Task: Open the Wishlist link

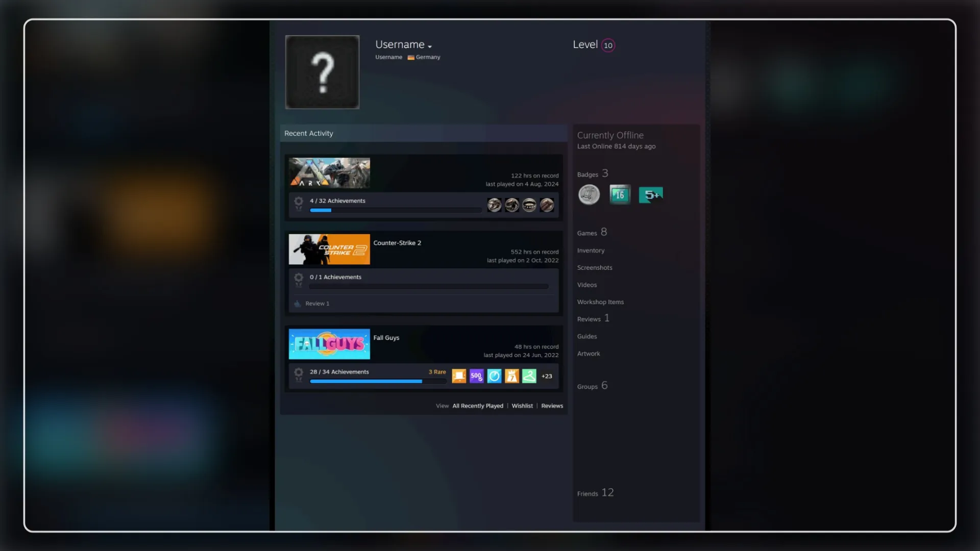Action: [x=522, y=406]
